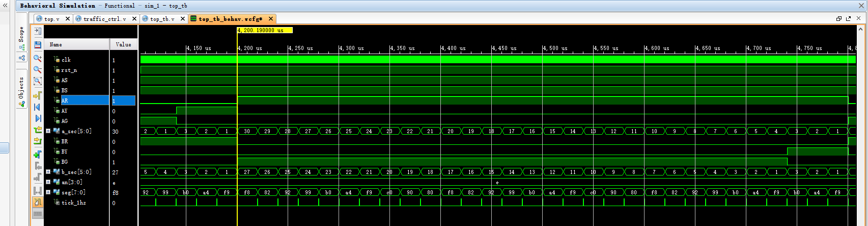Expand the b_sec[5:0] bus
Screen dimensions: 868x226
[48, 172]
